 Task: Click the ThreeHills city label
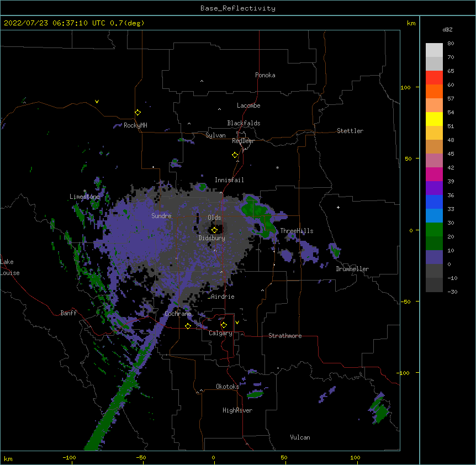point(297,231)
